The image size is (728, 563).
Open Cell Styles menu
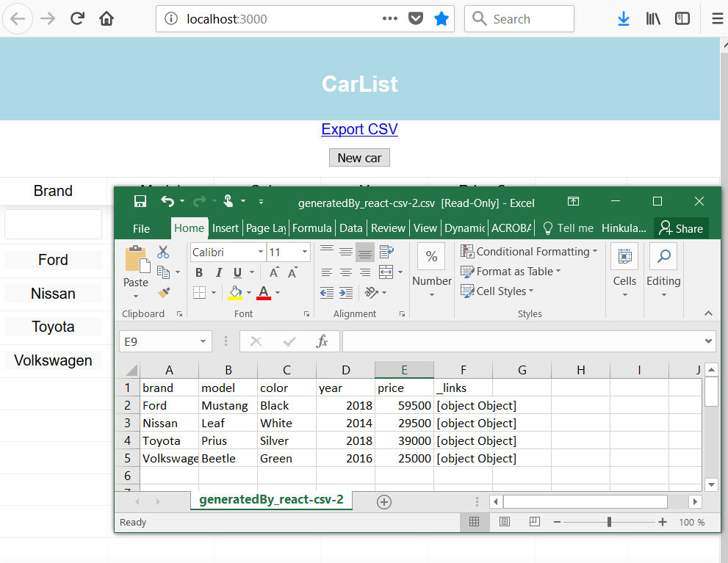pyautogui.click(x=497, y=291)
